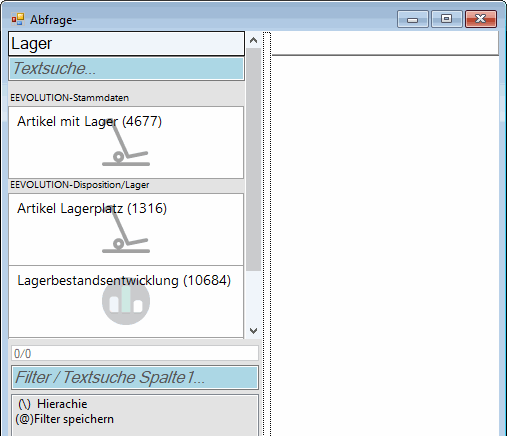Image resolution: width=507 pixels, height=436 pixels.
Task: Click the 0/0 counter field
Action: [x=135, y=353]
